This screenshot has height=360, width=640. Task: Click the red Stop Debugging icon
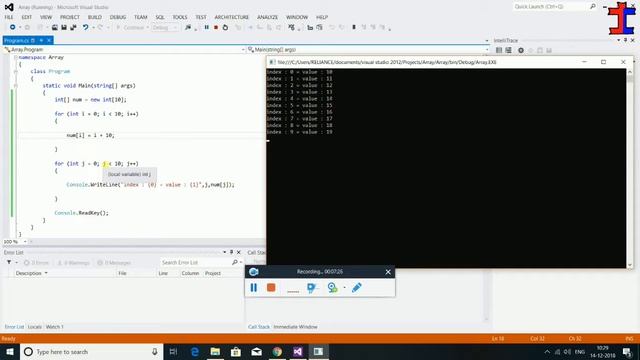216,27
